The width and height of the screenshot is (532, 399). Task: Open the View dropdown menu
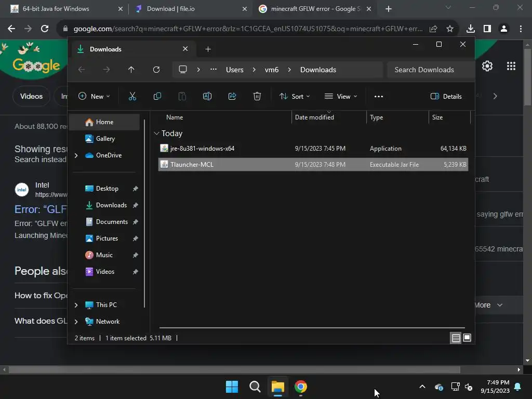[341, 96]
